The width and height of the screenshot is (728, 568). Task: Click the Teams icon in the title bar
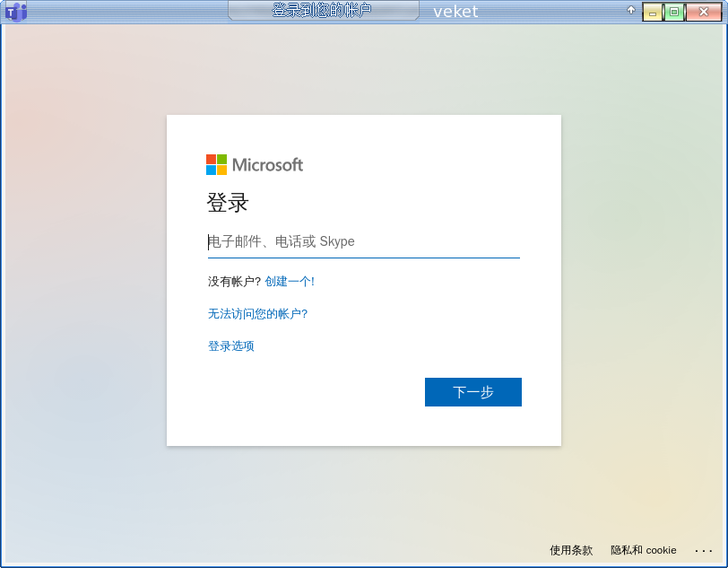pyautogui.click(x=16, y=12)
